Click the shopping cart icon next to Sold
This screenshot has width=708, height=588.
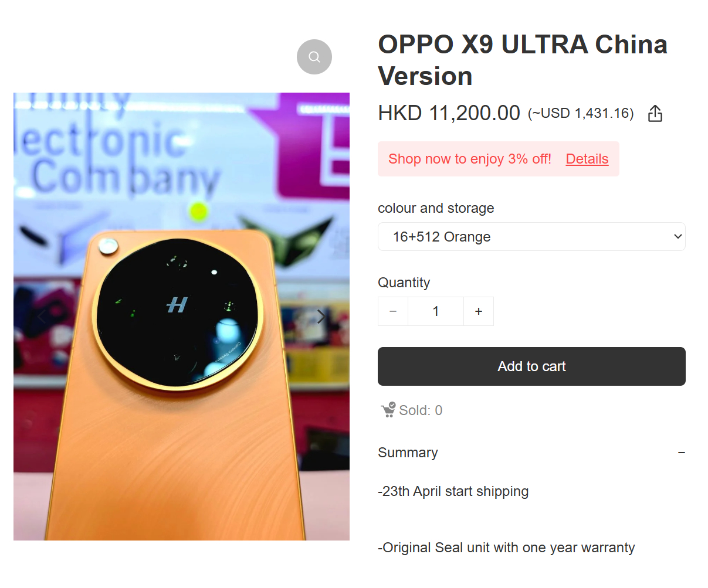tap(388, 410)
